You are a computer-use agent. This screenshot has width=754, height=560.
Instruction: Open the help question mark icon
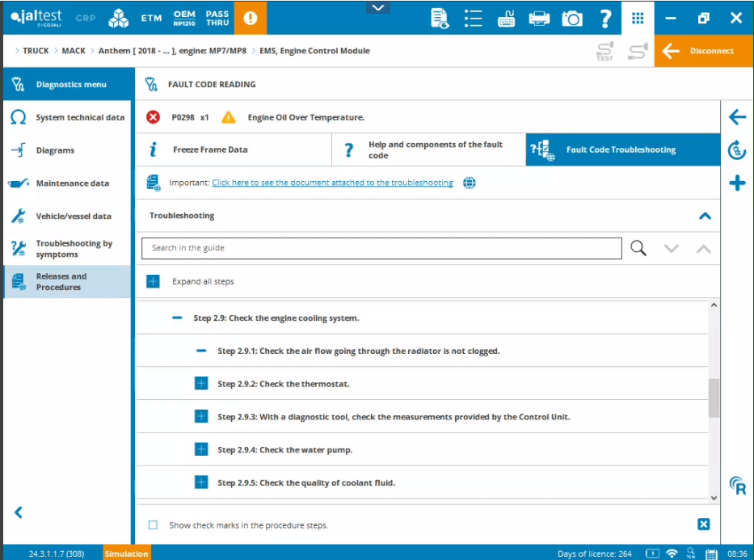(605, 18)
